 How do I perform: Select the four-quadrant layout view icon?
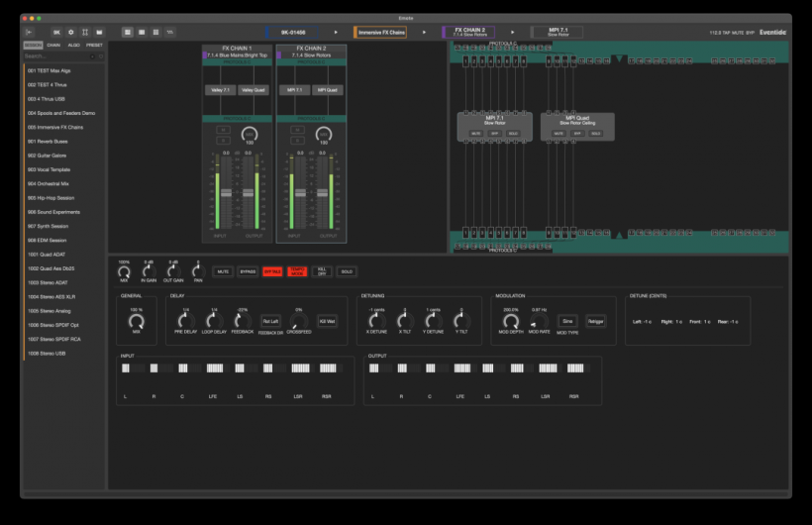pyautogui.click(x=128, y=32)
